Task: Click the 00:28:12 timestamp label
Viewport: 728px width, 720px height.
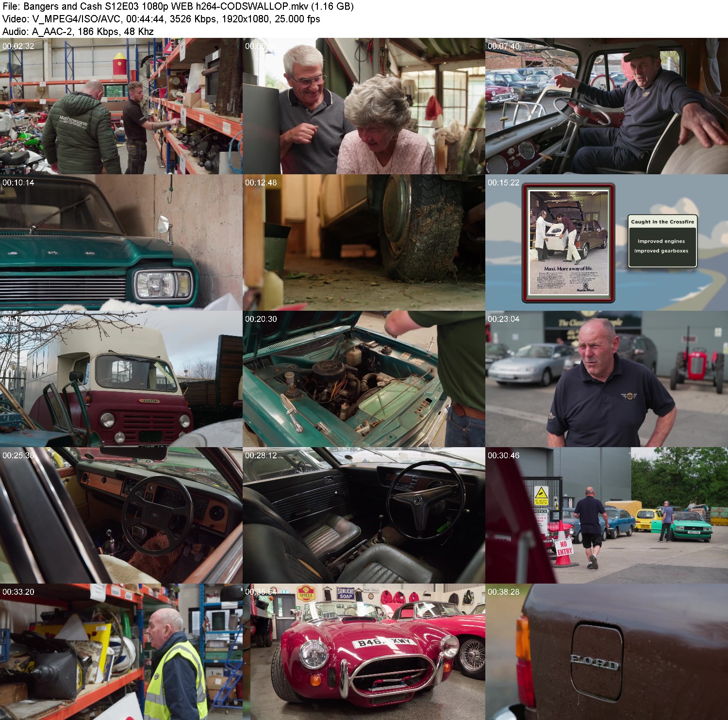Action: click(x=261, y=455)
